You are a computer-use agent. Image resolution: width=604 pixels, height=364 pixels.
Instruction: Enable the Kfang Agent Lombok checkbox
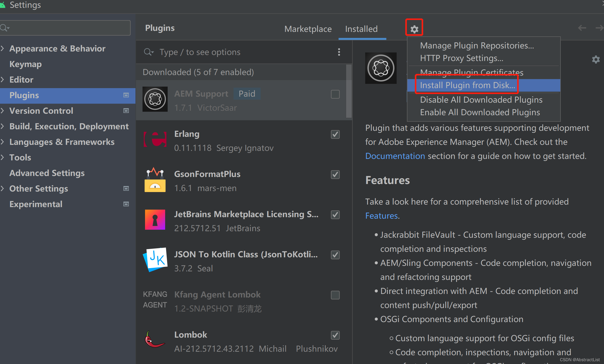point(335,295)
